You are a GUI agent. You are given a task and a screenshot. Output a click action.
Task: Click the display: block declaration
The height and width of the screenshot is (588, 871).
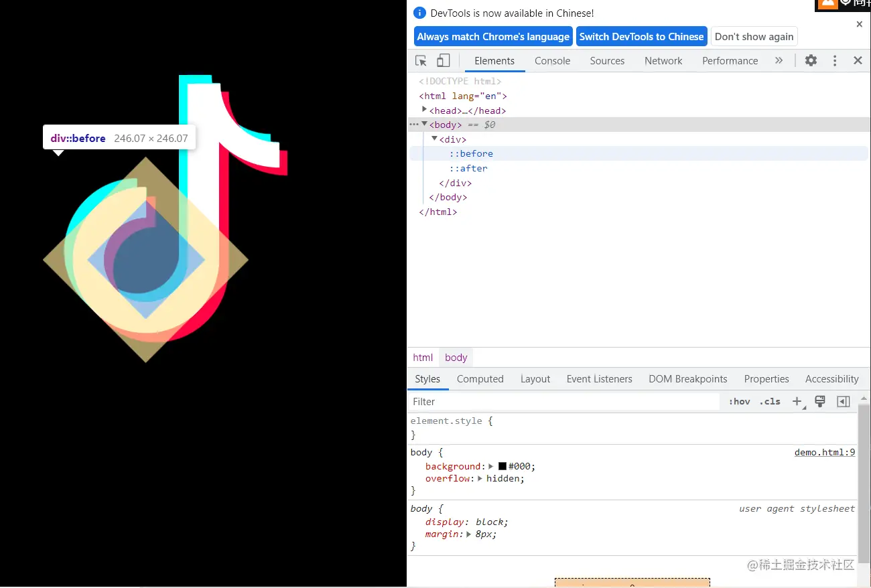[467, 522]
